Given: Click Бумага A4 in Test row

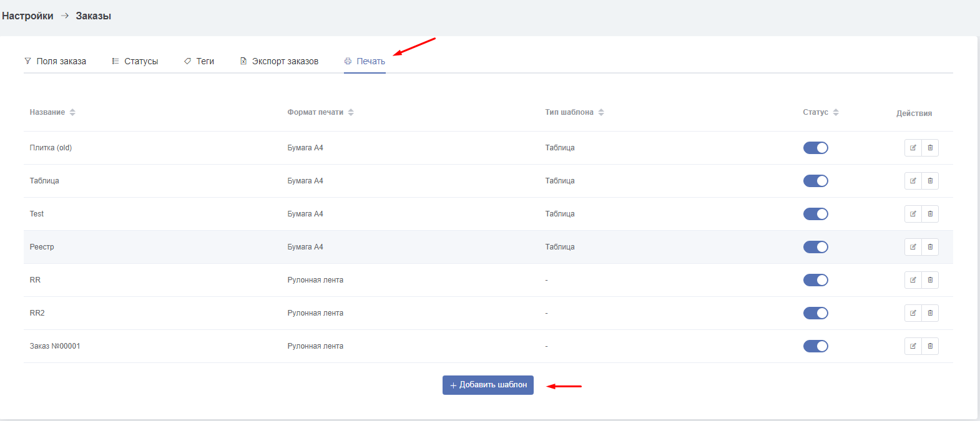Looking at the screenshot, I should (305, 214).
